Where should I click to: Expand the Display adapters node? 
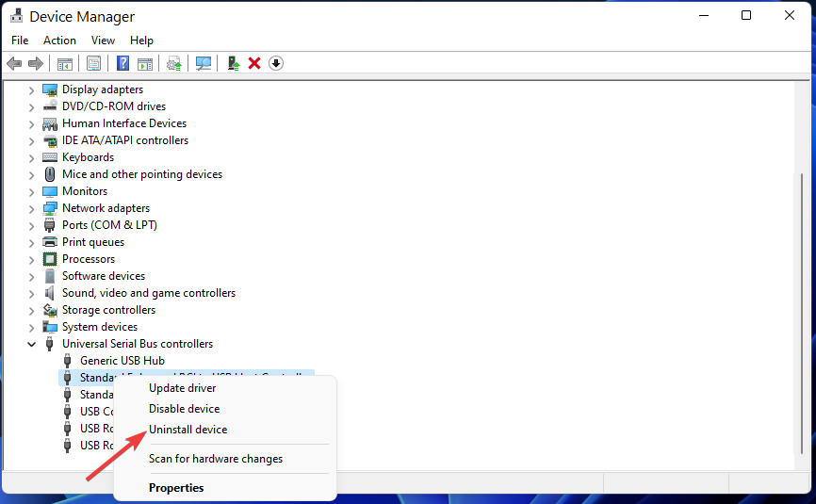[x=31, y=90]
